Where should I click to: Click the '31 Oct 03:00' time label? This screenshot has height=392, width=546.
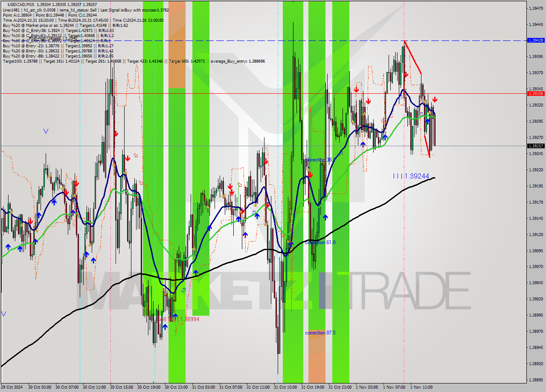pyautogui.click(x=203, y=387)
